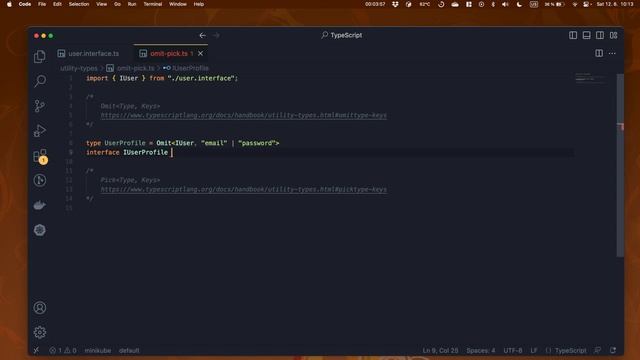Click the remote window indicator in status bar
640x360 pixels.
(36, 350)
